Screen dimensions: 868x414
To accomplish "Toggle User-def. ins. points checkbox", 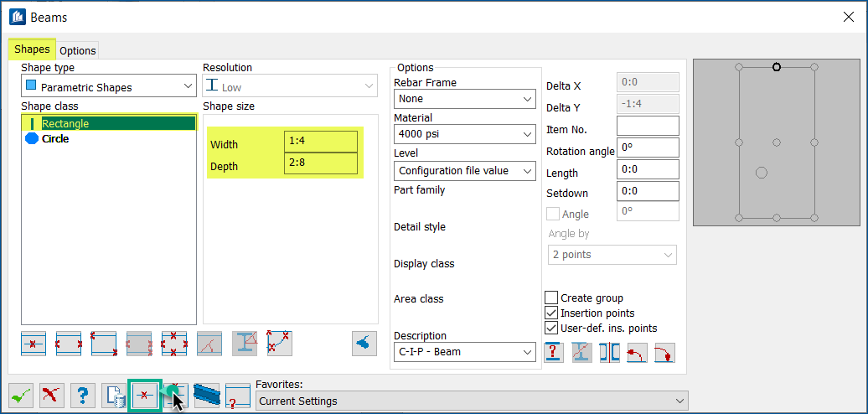I will [551, 328].
